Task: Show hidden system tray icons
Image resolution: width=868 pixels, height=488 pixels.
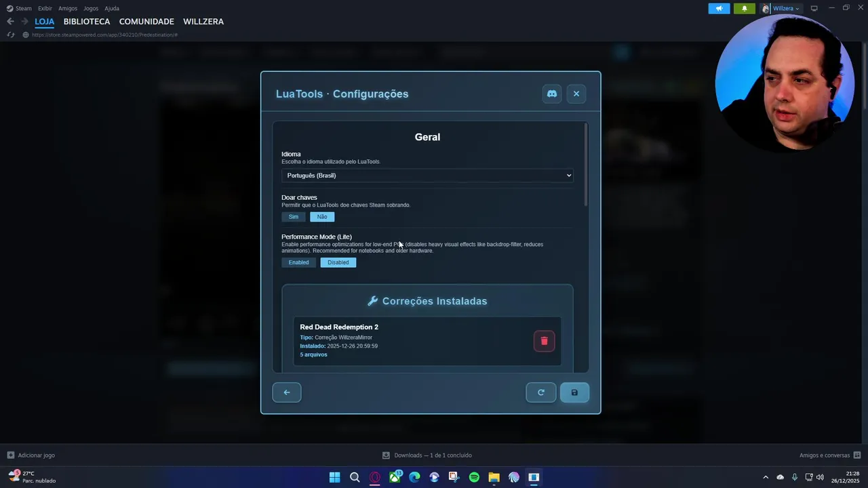Action: (x=766, y=477)
